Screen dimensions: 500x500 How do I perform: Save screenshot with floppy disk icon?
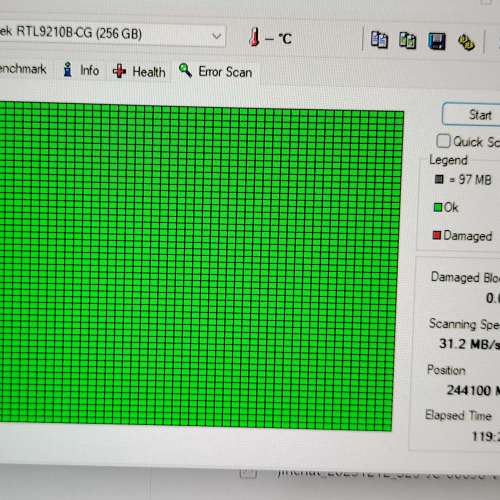[x=437, y=41]
